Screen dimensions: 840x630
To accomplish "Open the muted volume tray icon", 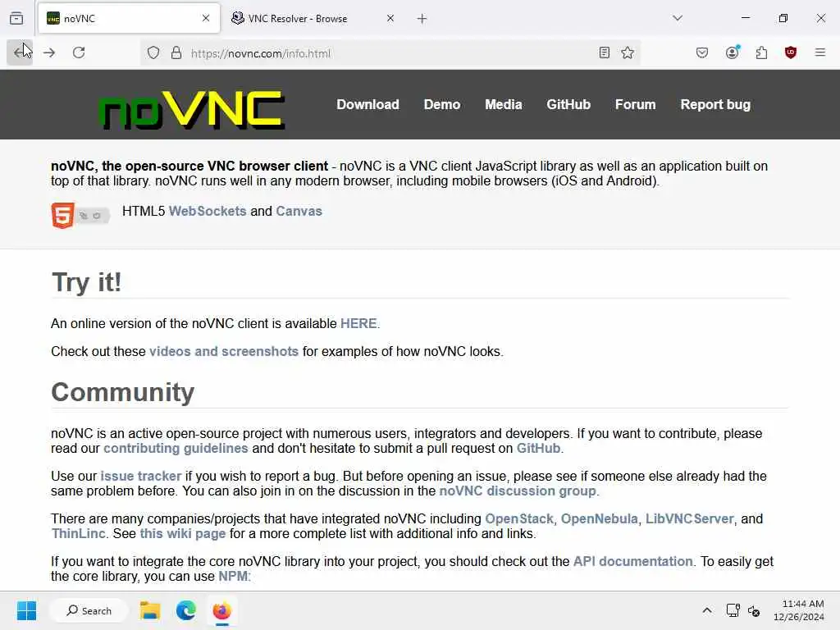I will [754, 610].
